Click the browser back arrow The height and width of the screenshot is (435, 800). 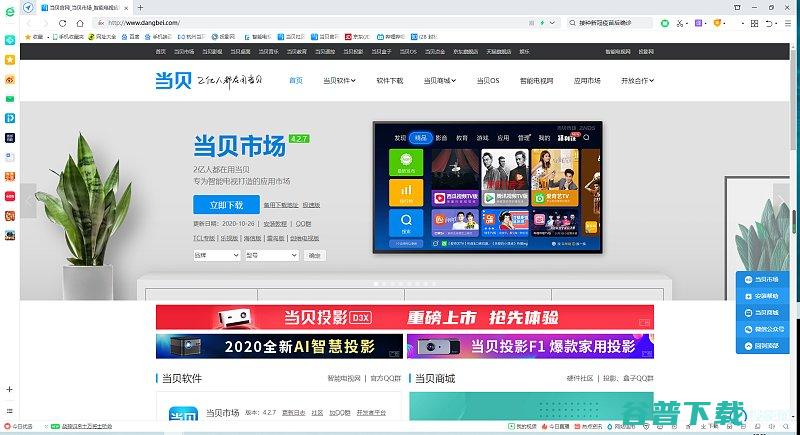tap(29, 23)
